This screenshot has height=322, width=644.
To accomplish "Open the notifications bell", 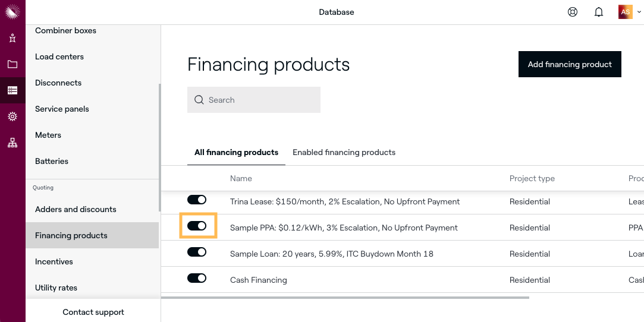I will coord(599,12).
